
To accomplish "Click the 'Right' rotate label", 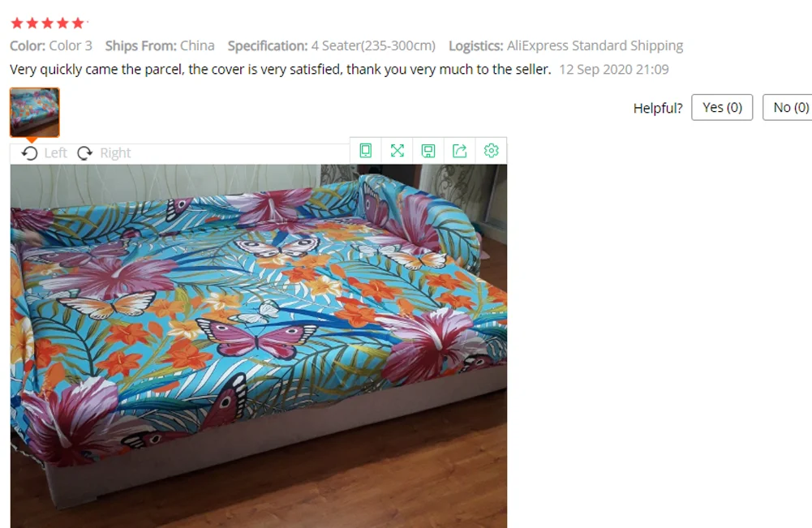I will [x=115, y=153].
